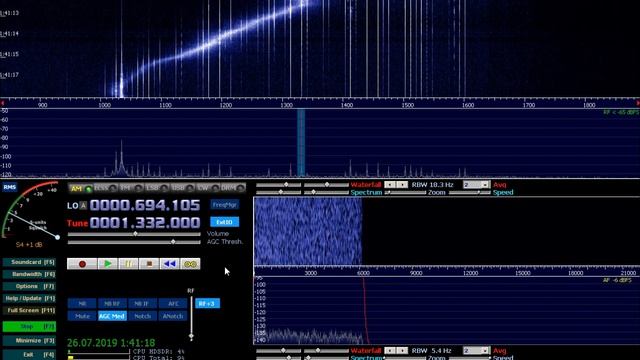Viewport: 640px width, 360px height.
Task: Click the S4 +1 dB signal reading
Action: click(x=29, y=245)
